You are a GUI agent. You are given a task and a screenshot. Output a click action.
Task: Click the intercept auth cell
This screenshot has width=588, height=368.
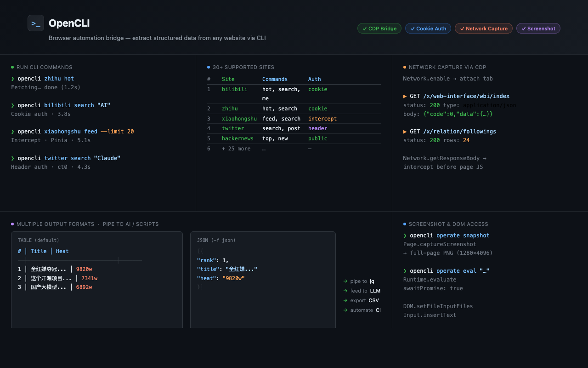pos(322,119)
